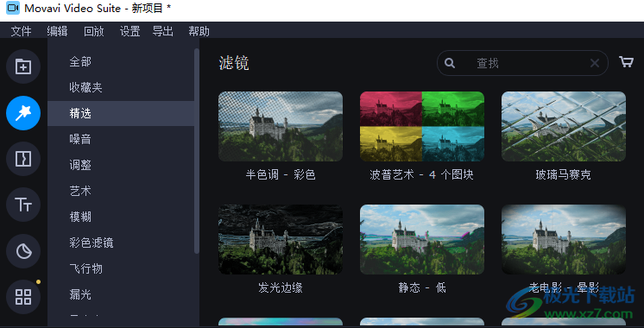
Task: Choose the 静态 - 低 filter thumbnail
Action: 422,239
